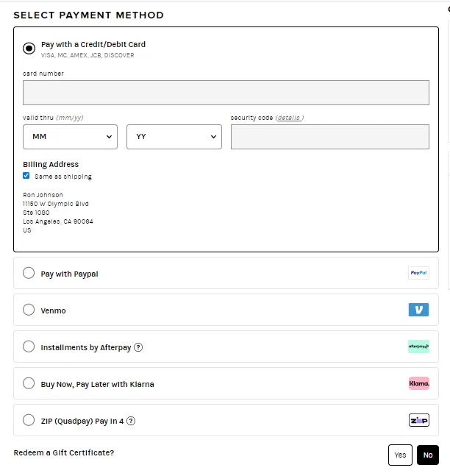Open the YY expiration year dropdown
Viewport: 450px width, 476px height.
[174, 137]
